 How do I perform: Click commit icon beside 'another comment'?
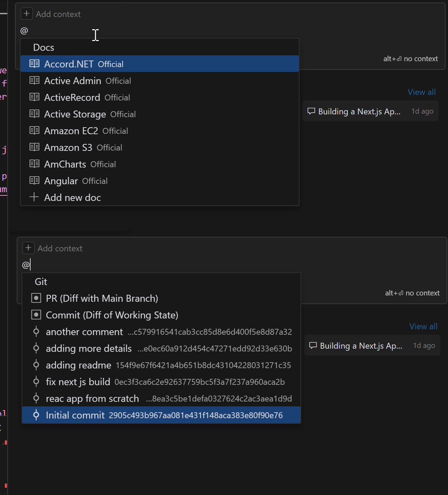click(36, 332)
